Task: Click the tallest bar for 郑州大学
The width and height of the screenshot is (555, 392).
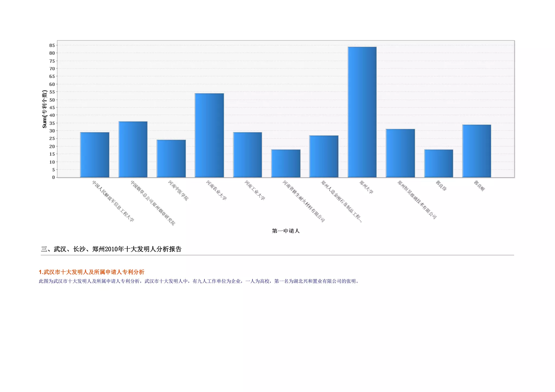Action: 362,112
